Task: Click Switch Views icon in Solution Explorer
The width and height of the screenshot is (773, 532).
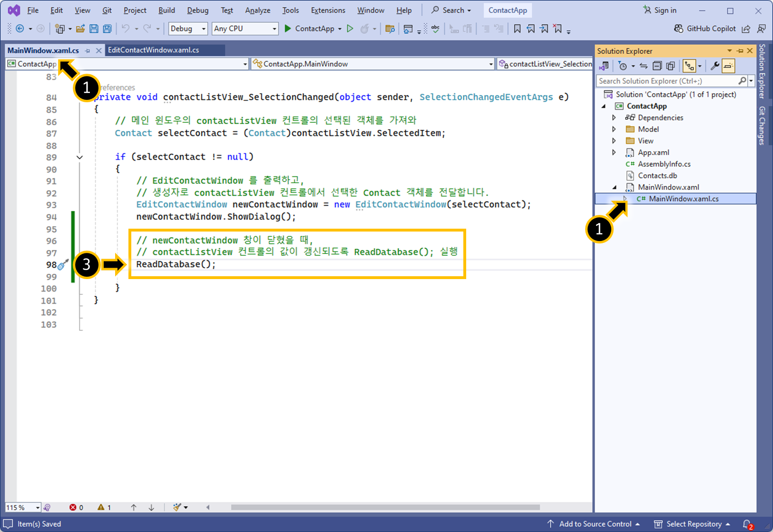Action: pyautogui.click(x=604, y=66)
